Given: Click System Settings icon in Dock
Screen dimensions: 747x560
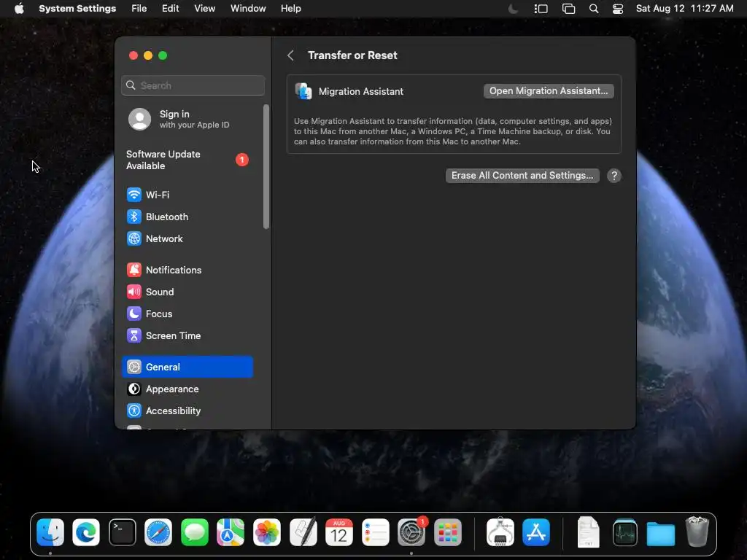Looking at the screenshot, I should click(x=411, y=532).
